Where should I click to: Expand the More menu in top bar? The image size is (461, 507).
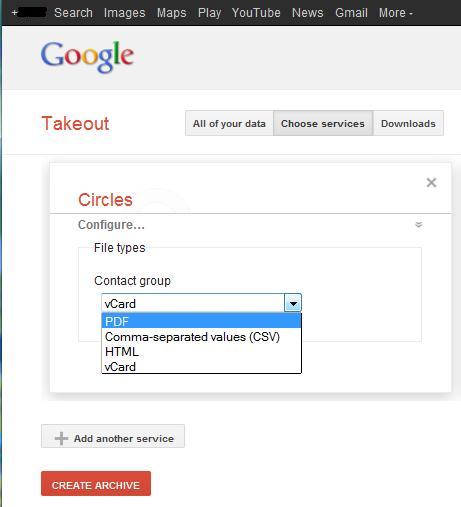coord(395,13)
